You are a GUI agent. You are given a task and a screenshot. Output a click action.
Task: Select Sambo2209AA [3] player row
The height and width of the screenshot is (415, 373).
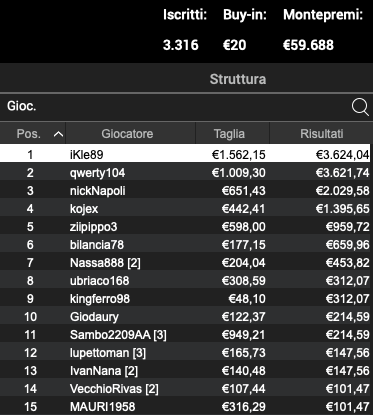click(186, 334)
